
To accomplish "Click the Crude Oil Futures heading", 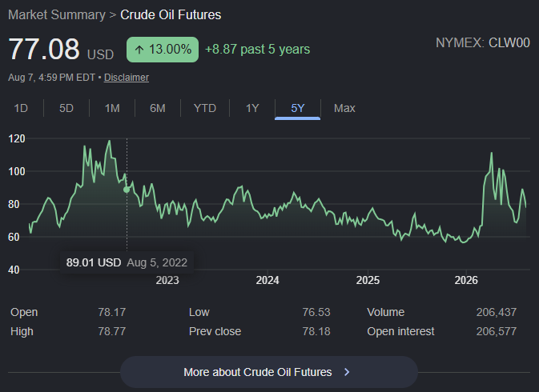I will [171, 14].
